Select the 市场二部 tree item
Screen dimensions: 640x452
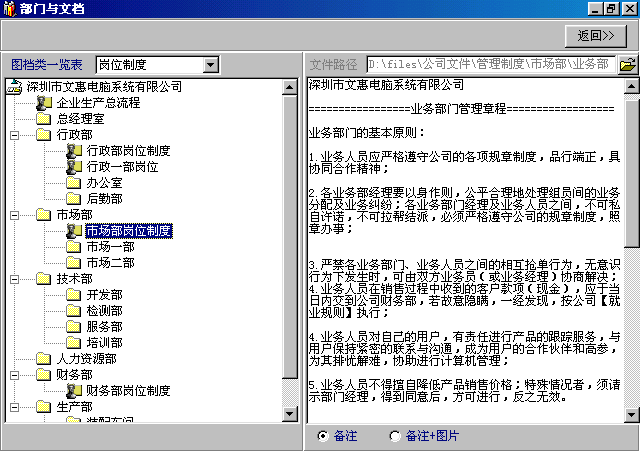coord(110,263)
